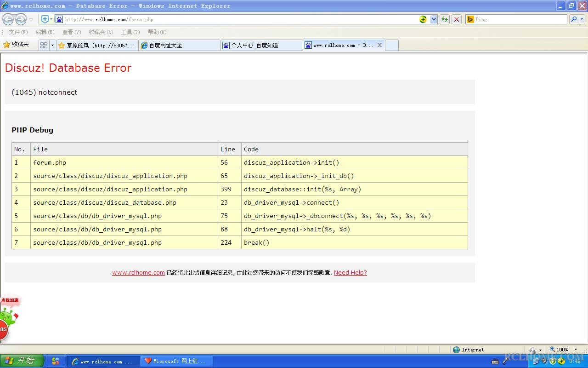Open recent pages dropdown beside forward arrow
Image resolution: width=588 pixels, height=368 pixels.
click(x=31, y=19)
